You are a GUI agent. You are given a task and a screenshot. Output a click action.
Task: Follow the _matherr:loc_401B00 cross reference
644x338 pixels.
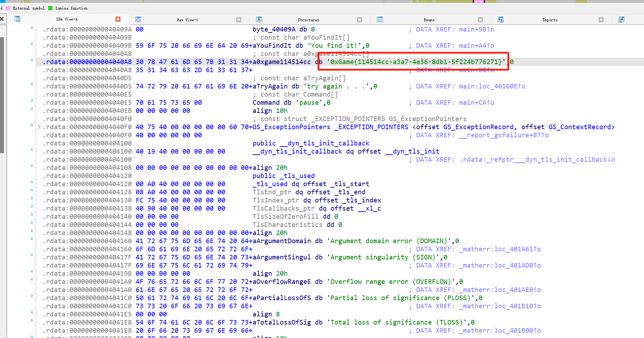pyautogui.click(x=500, y=331)
